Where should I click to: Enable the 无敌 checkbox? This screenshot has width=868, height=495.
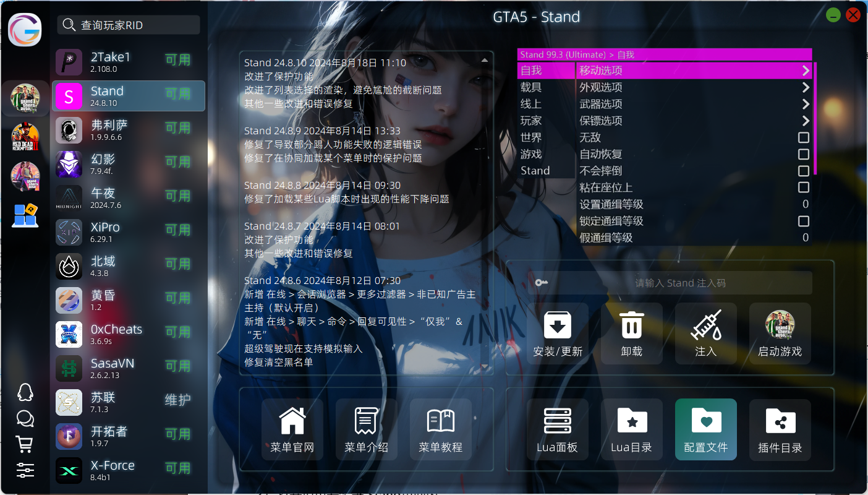point(803,137)
